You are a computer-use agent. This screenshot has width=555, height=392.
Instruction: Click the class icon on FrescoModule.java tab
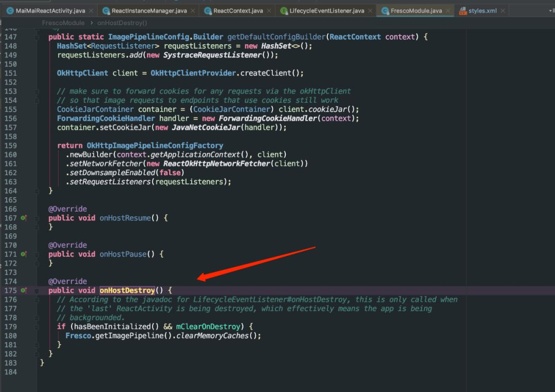(385, 11)
